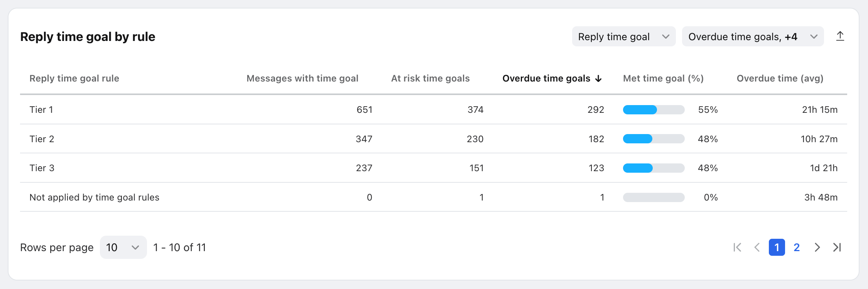Go to next page chevron
Viewport: 868px width, 289px height.
click(817, 247)
